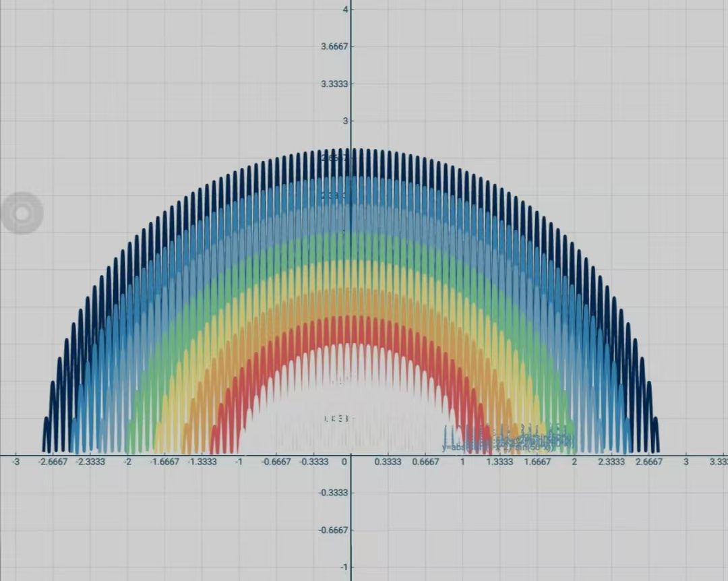The width and height of the screenshot is (728, 581).
Task: Click the origin label 0 on the axes
Action: (343, 462)
